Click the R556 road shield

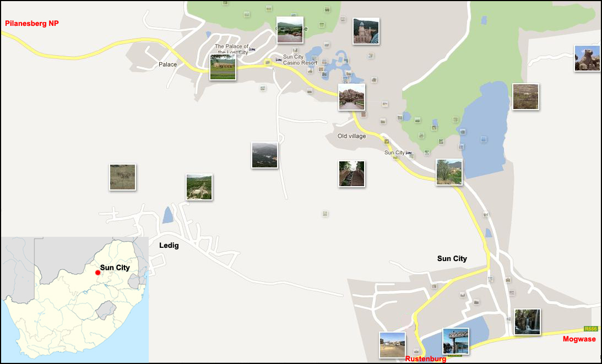590,329
